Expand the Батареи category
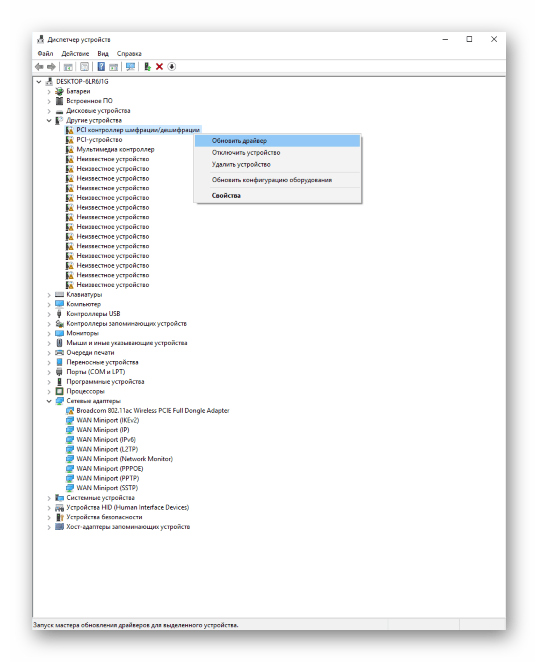The height and width of the screenshot is (662, 538). pos(49,91)
